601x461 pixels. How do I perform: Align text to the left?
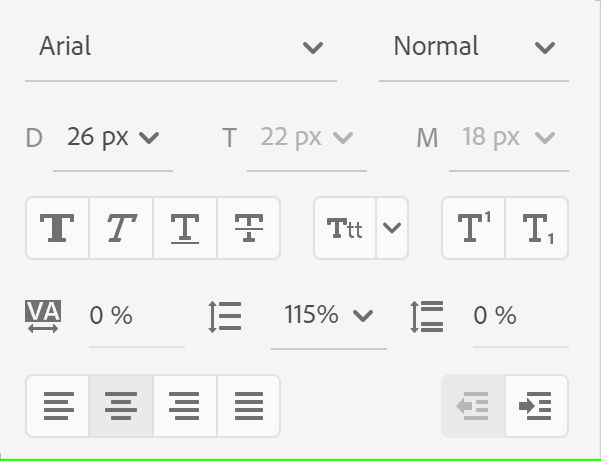[x=58, y=406]
